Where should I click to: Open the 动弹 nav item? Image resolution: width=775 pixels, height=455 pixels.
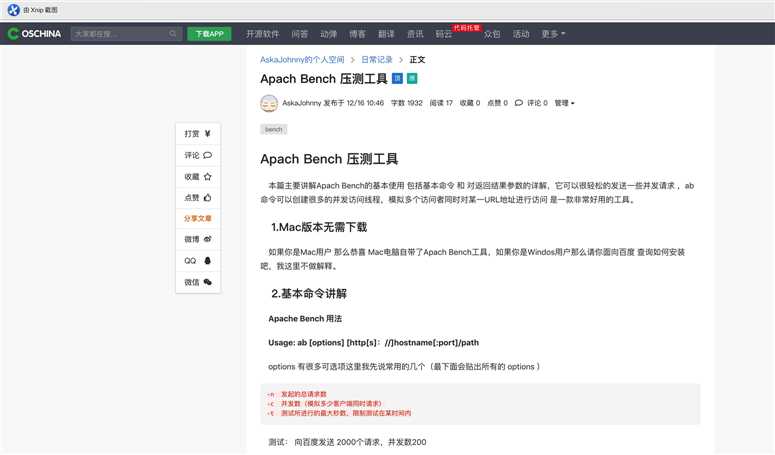pyautogui.click(x=328, y=34)
